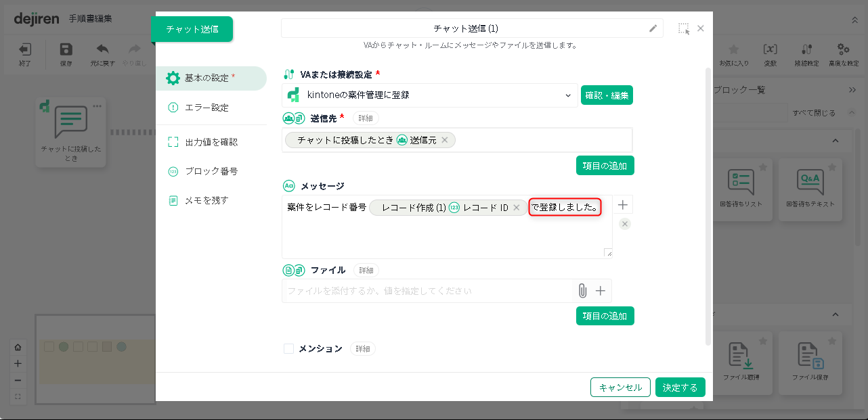Collapse the ブロック一覧 panel with the double chevron
The image size is (868, 420).
(x=852, y=90)
